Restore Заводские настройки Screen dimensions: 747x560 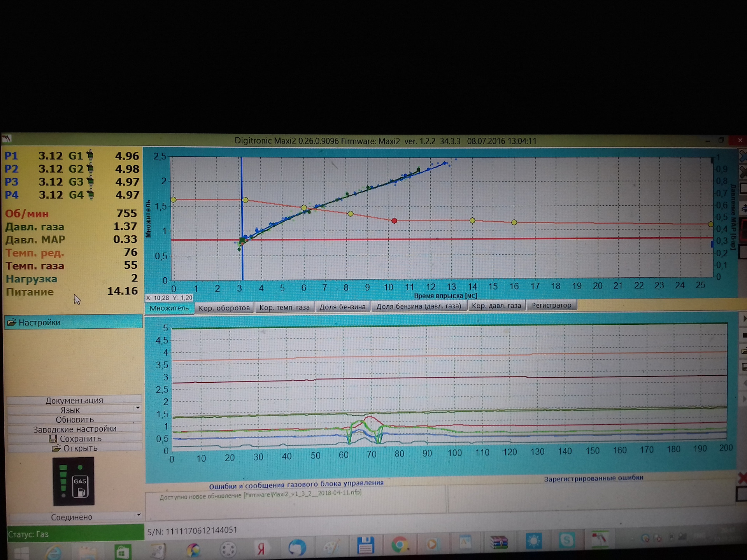coord(74,429)
